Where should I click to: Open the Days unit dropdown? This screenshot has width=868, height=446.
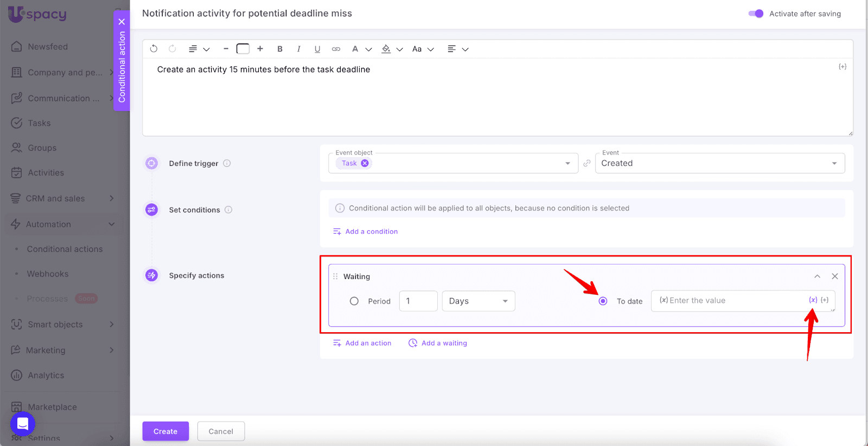478,301
